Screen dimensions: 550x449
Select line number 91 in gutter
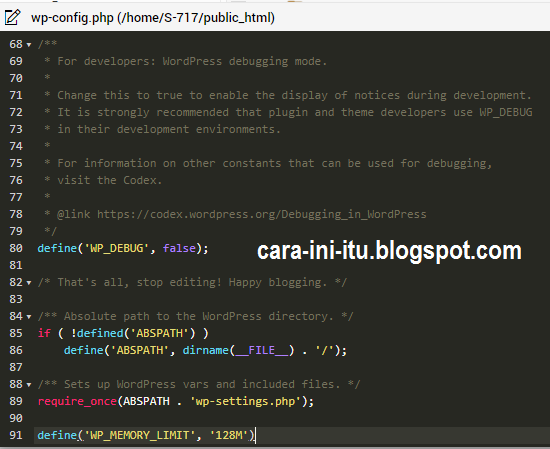click(x=16, y=435)
